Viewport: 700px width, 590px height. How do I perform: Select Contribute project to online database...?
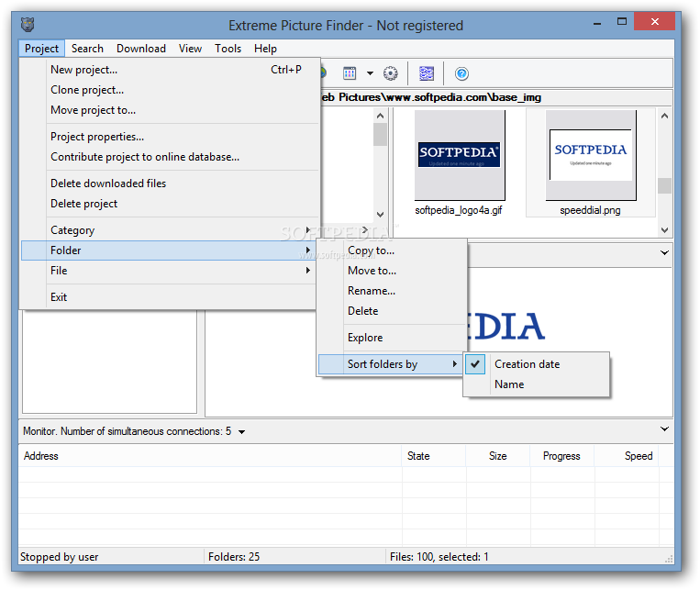(170, 157)
